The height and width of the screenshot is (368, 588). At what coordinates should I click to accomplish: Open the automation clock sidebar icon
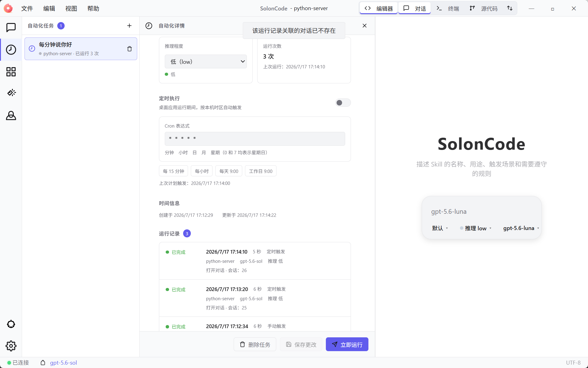pyautogui.click(x=11, y=50)
